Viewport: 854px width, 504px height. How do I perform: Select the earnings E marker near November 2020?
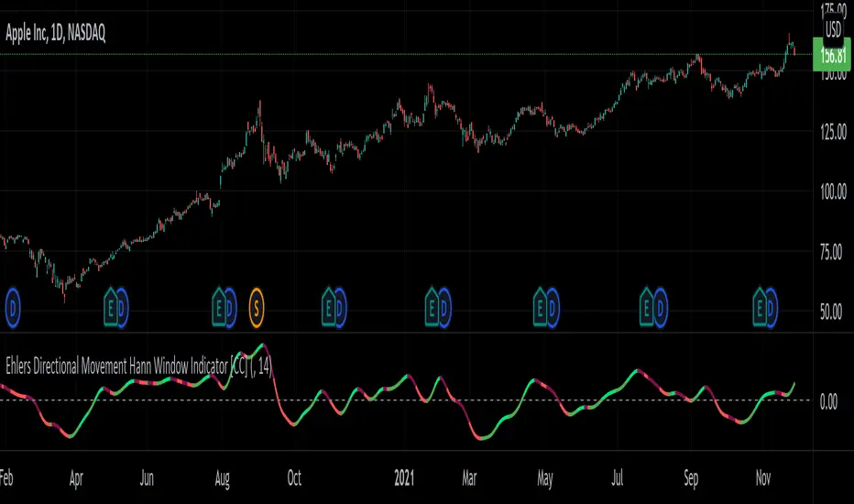point(328,309)
